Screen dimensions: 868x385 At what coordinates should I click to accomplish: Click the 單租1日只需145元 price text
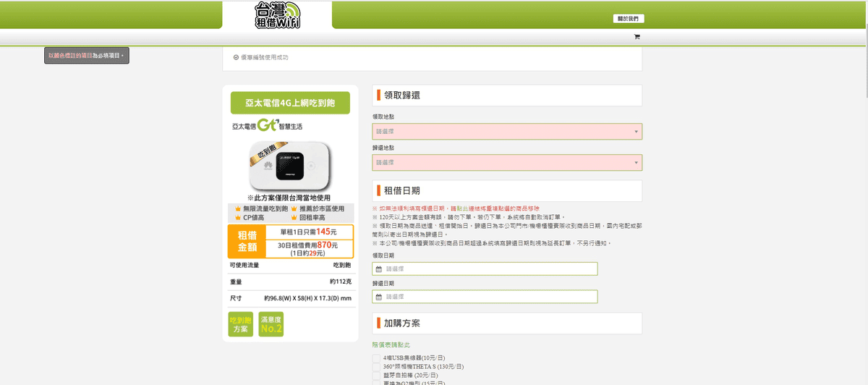[307, 232]
